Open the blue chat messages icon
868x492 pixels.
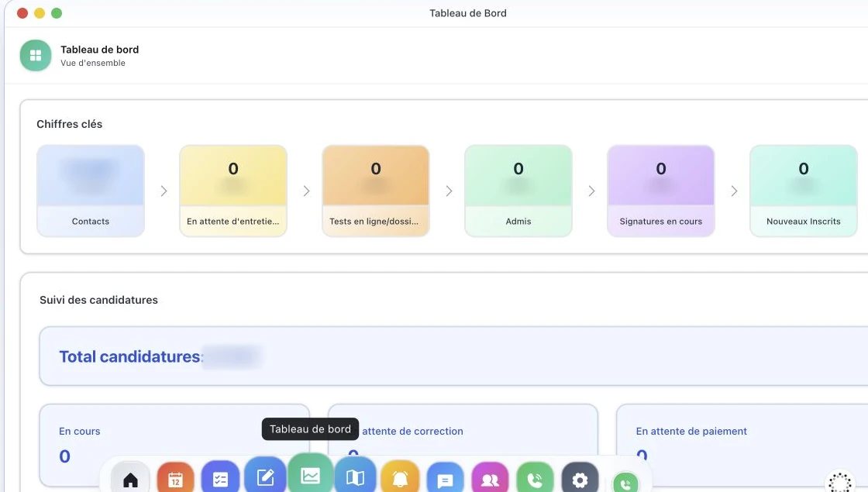[x=445, y=479]
